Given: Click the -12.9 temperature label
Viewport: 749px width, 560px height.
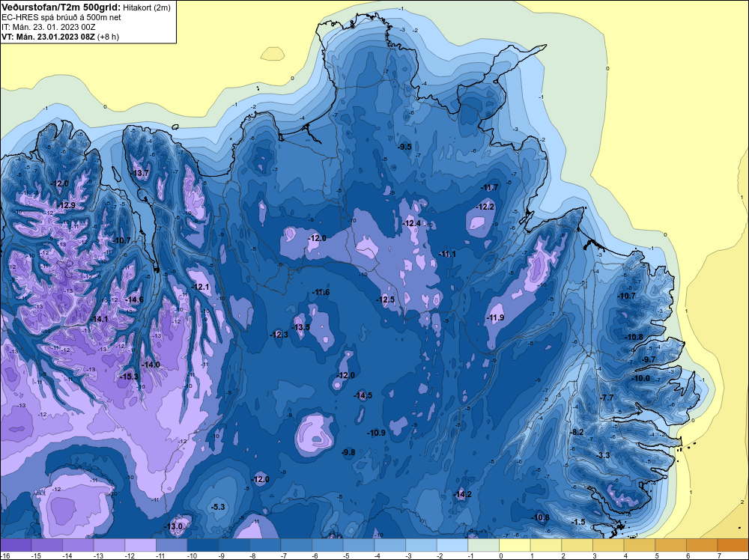Looking at the screenshot, I should pos(67,205).
